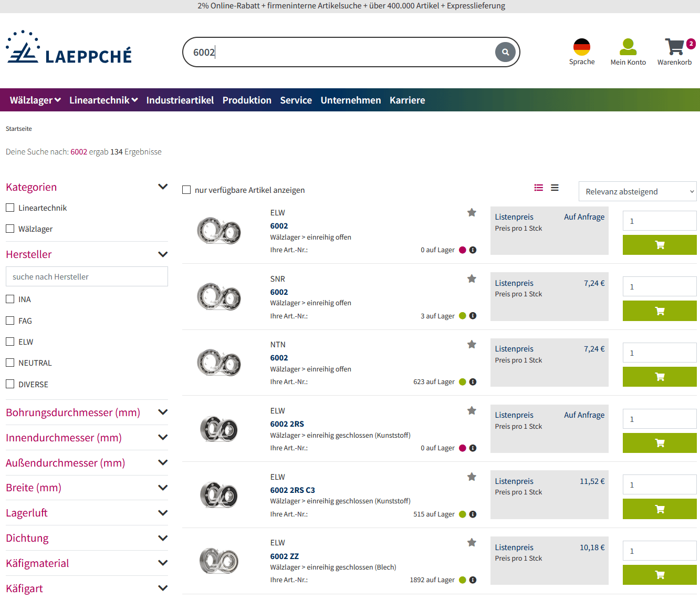This screenshot has height=599, width=700.
Task: Show stock info for ELW 6002 2RS
Action: pyautogui.click(x=473, y=448)
